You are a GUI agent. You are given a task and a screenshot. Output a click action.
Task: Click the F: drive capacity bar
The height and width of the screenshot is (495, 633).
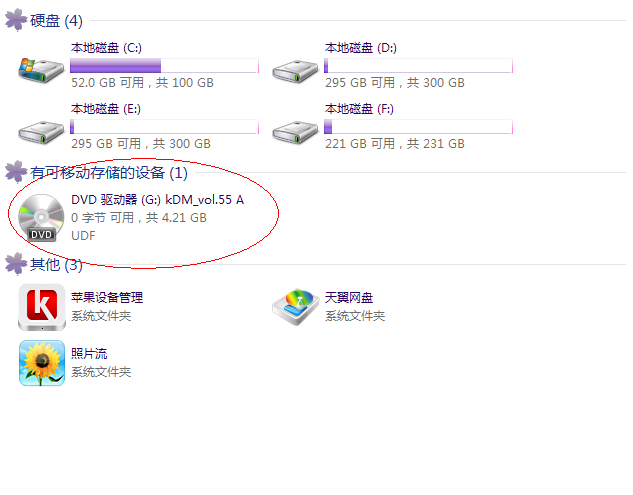pos(418,126)
